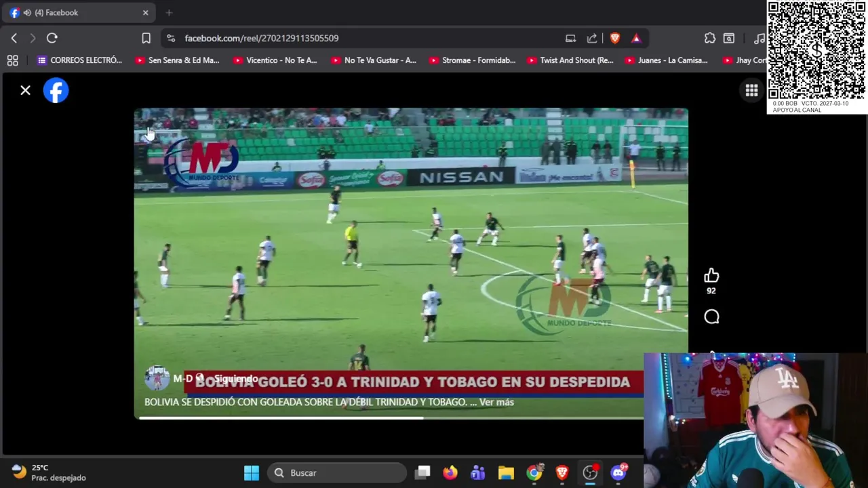Open a new browser tab
The width and height of the screenshot is (868, 488).
pyautogui.click(x=169, y=12)
